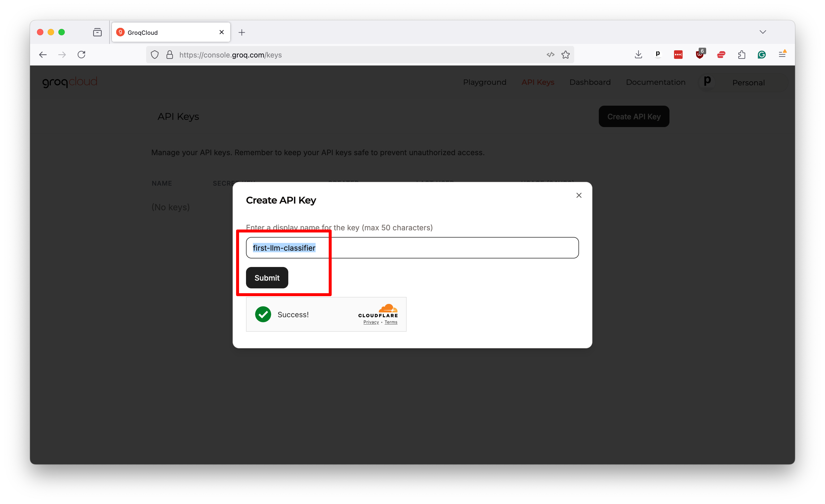
Task: Focus the key display name input field
Action: tap(412, 248)
